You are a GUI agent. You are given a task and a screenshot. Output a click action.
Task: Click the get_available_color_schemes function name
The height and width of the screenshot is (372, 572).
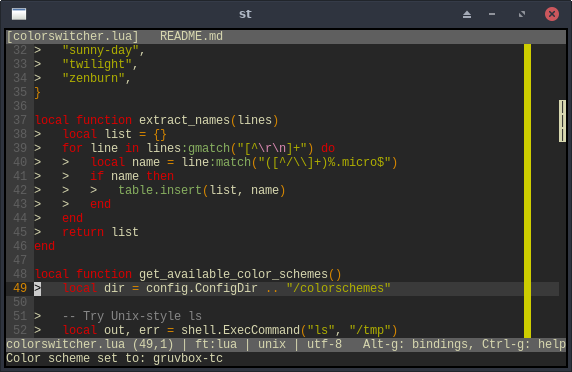tap(233, 274)
